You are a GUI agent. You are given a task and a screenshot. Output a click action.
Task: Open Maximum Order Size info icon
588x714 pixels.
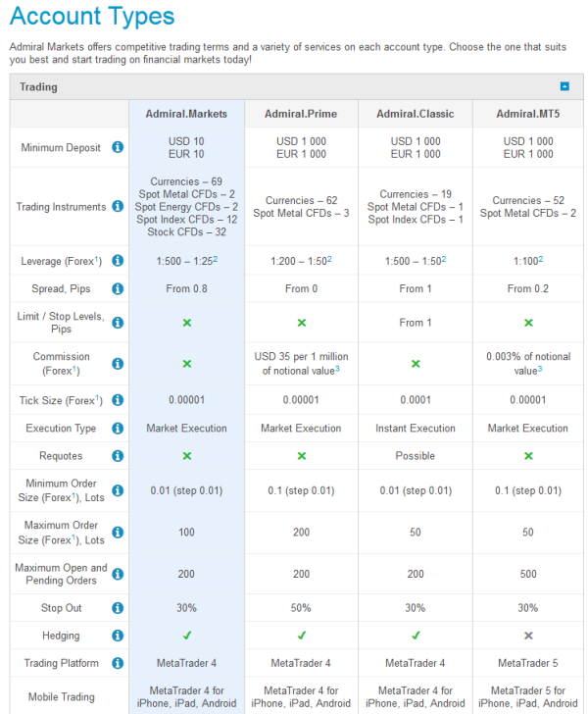[118, 533]
